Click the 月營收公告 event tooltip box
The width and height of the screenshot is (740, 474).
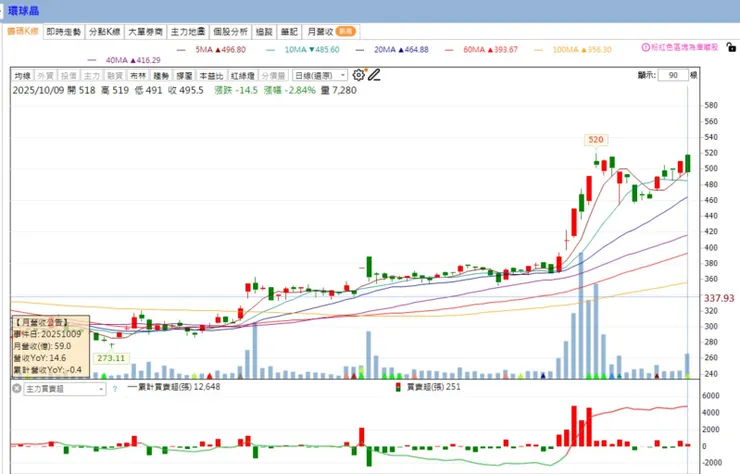[50, 346]
